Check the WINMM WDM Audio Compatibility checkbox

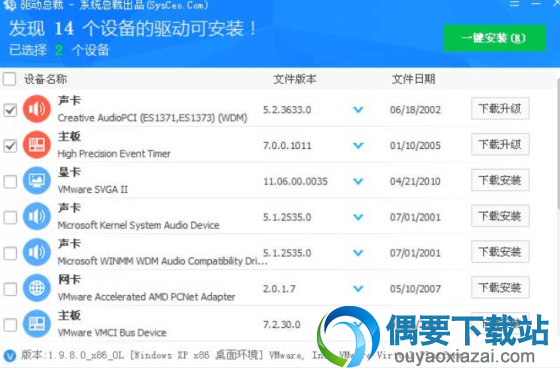(10, 253)
